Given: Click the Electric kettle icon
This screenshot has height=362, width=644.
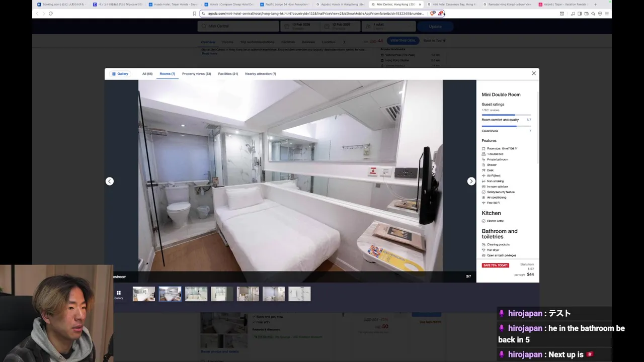Looking at the screenshot, I should [484, 221].
